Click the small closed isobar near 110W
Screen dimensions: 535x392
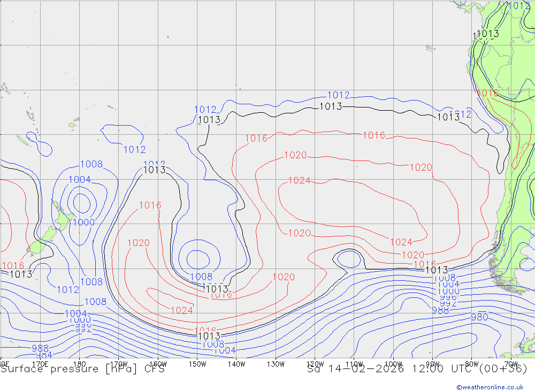tap(349, 259)
